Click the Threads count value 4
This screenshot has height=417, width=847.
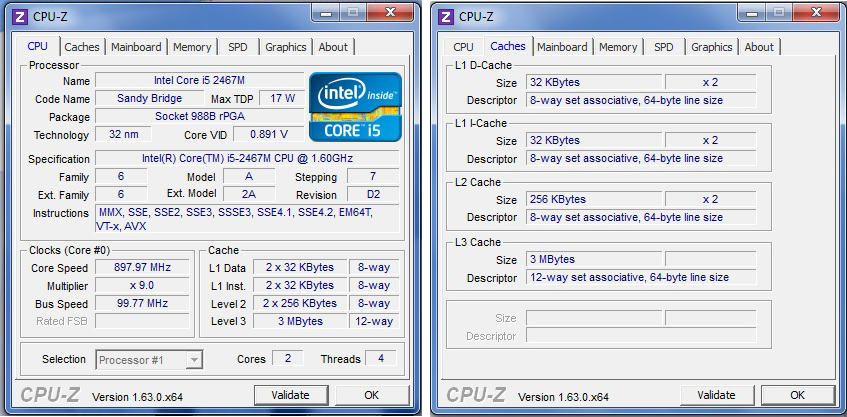click(381, 358)
